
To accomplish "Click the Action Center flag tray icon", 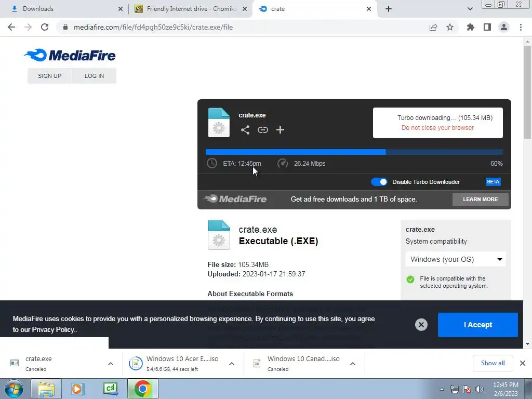I will tap(467, 389).
